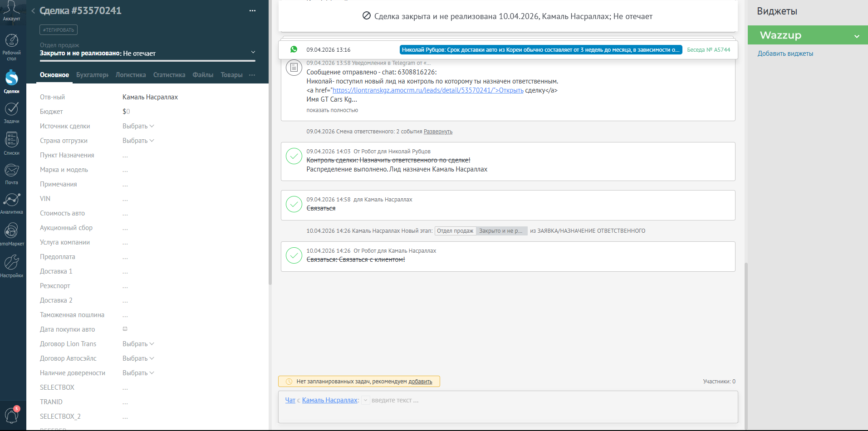The width and height of the screenshot is (868, 431).
Task: Switch to Файлы tab
Action: click(x=203, y=75)
